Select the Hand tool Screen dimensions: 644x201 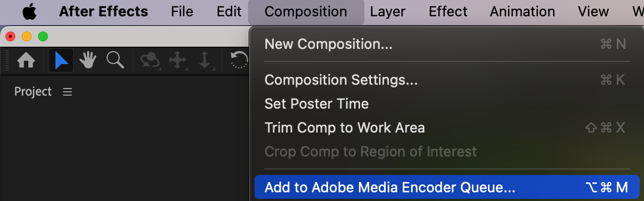88,61
